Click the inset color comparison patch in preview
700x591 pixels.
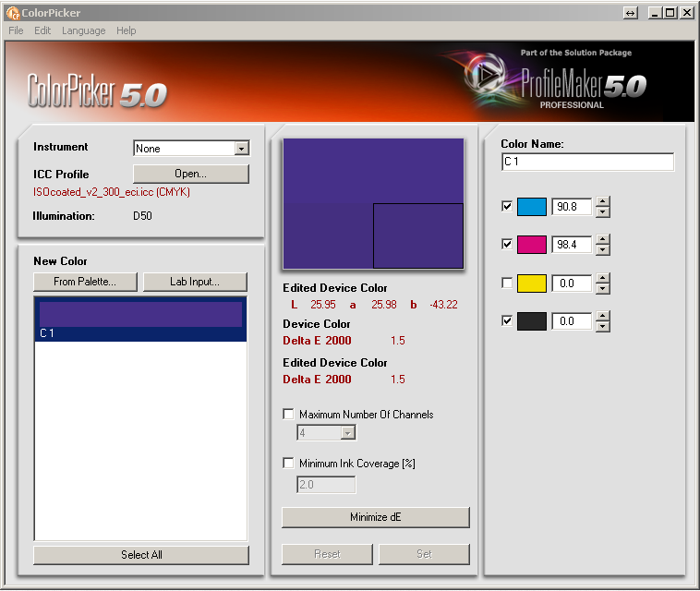point(417,235)
